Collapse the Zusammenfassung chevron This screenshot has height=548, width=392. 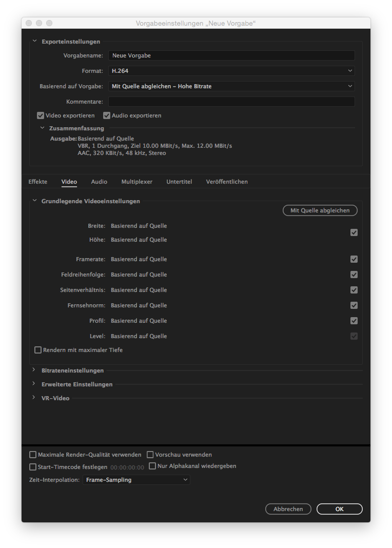(42, 128)
